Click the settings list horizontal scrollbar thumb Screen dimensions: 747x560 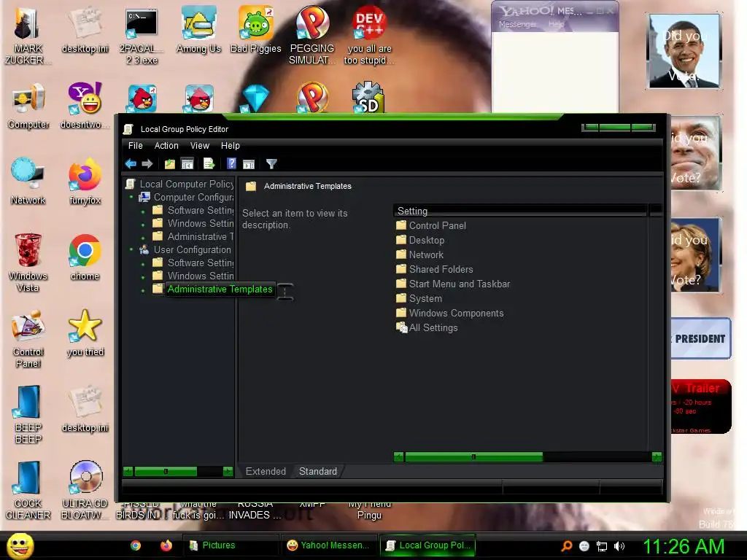(x=473, y=457)
